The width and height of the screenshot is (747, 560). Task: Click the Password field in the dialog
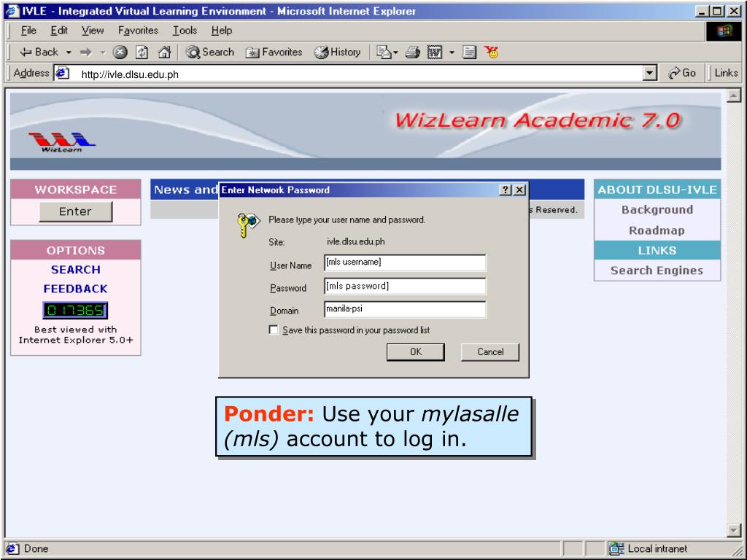[405, 286]
